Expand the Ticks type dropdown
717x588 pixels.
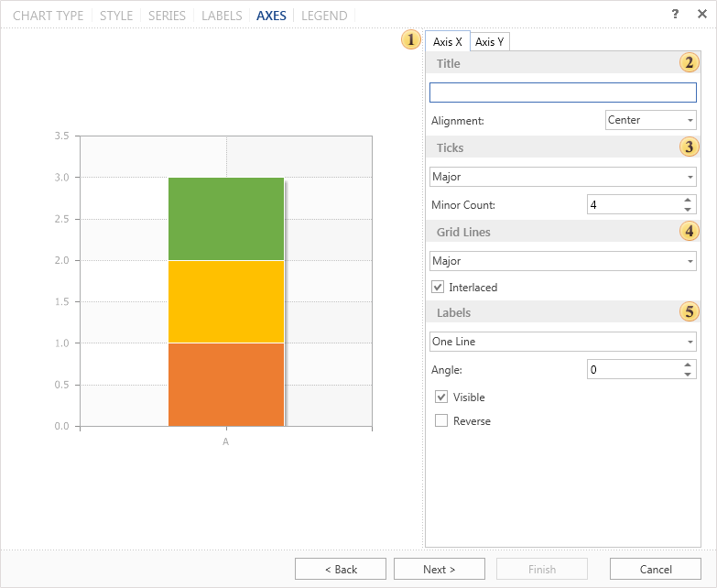tap(562, 177)
